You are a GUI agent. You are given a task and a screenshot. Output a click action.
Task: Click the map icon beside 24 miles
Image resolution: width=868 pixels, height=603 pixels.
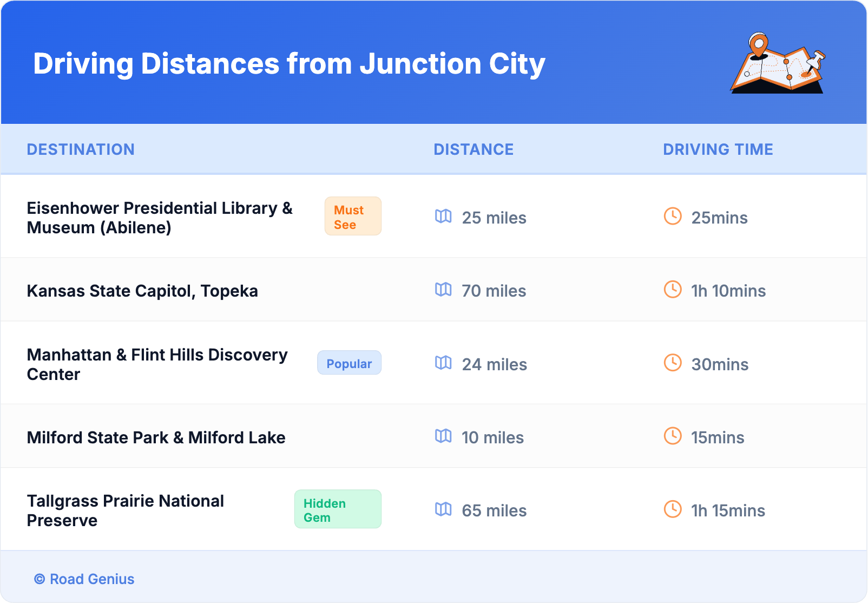click(443, 363)
